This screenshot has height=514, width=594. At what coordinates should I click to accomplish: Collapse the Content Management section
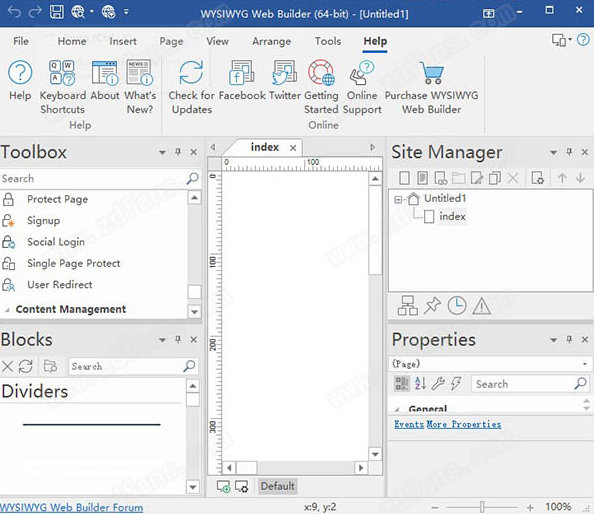coord(8,309)
